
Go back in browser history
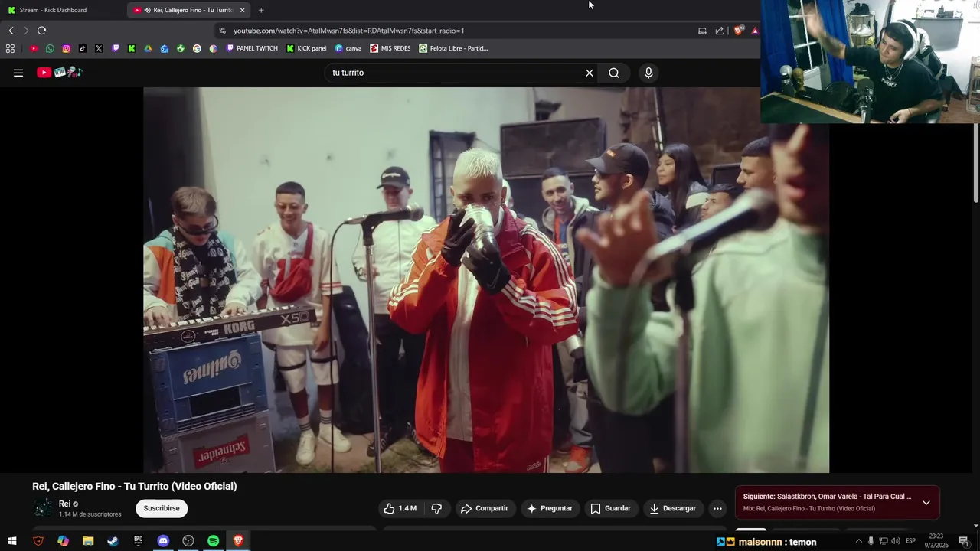coord(11,31)
